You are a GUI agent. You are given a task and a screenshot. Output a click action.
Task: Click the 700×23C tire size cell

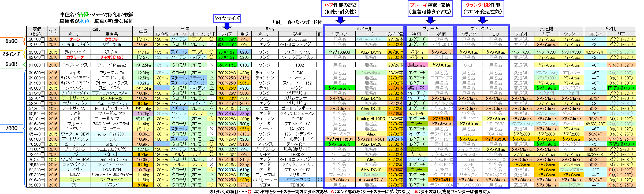tap(227, 98)
